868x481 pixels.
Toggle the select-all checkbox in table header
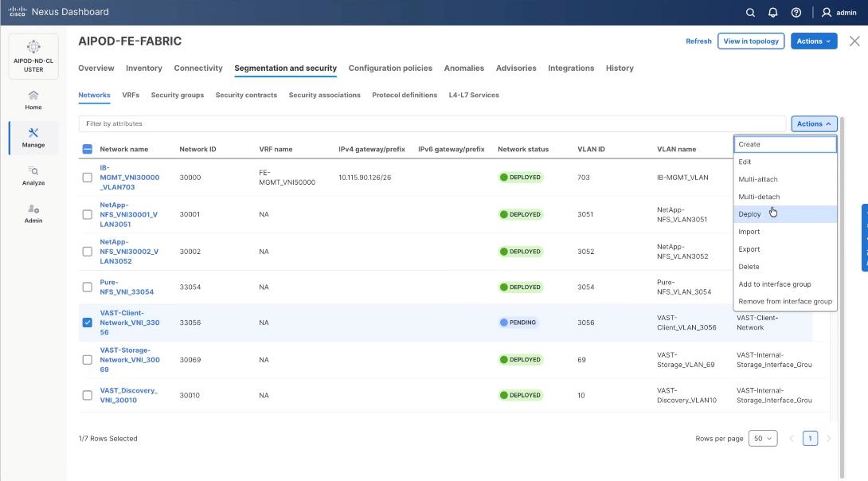coord(88,149)
